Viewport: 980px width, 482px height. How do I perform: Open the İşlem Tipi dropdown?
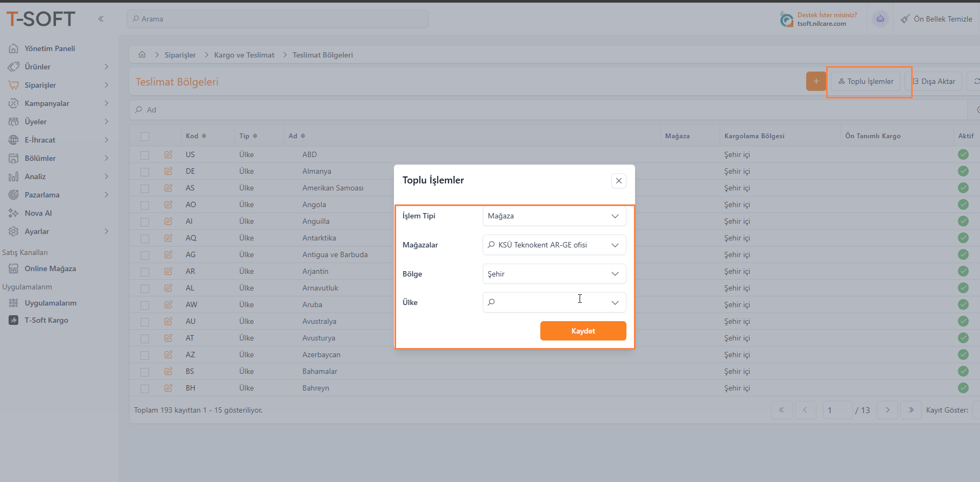coord(554,216)
